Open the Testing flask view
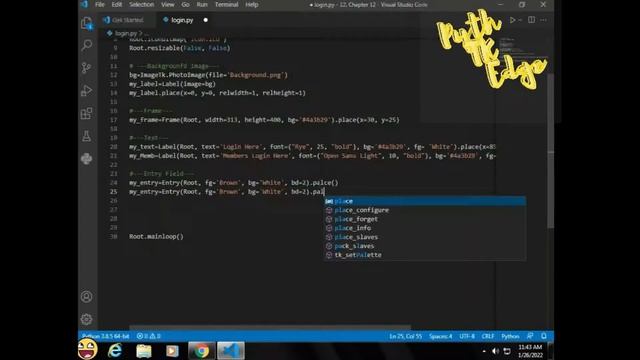 coord(87,136)
